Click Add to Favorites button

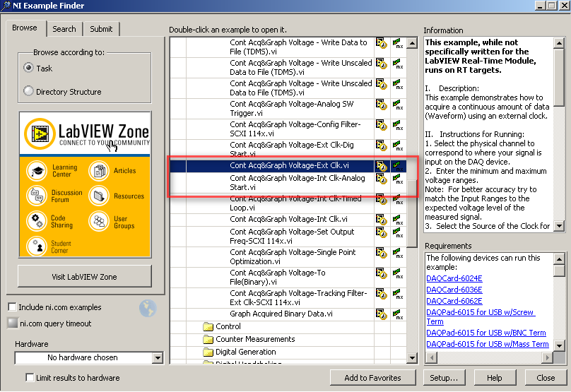[372, 378]
